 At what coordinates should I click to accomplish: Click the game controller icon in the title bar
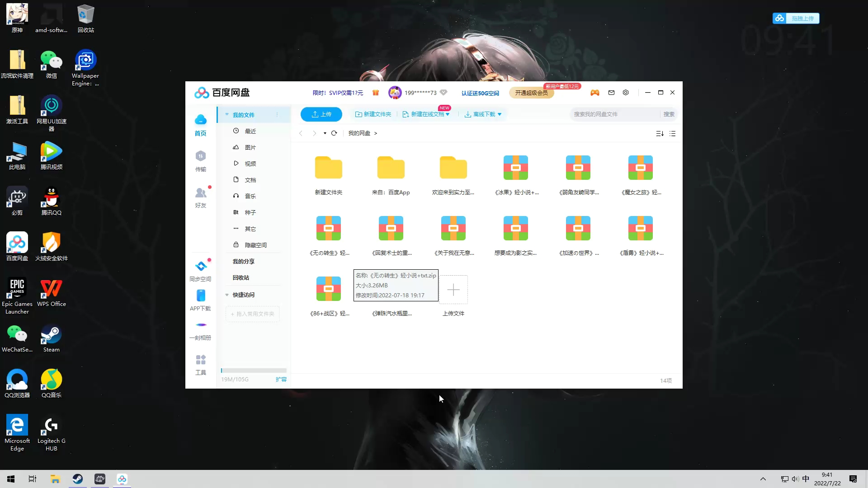point(595,93)
